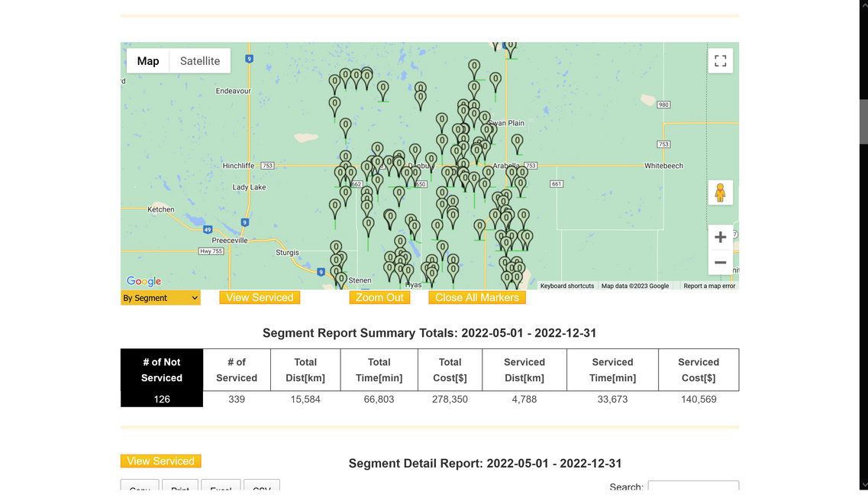
Task: Click the Print export button
Action: (180, 486)
